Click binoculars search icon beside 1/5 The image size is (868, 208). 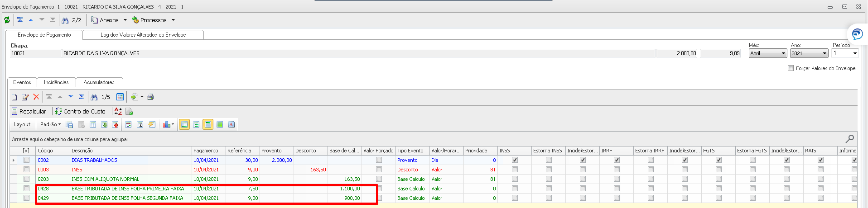tap(94, 97)
